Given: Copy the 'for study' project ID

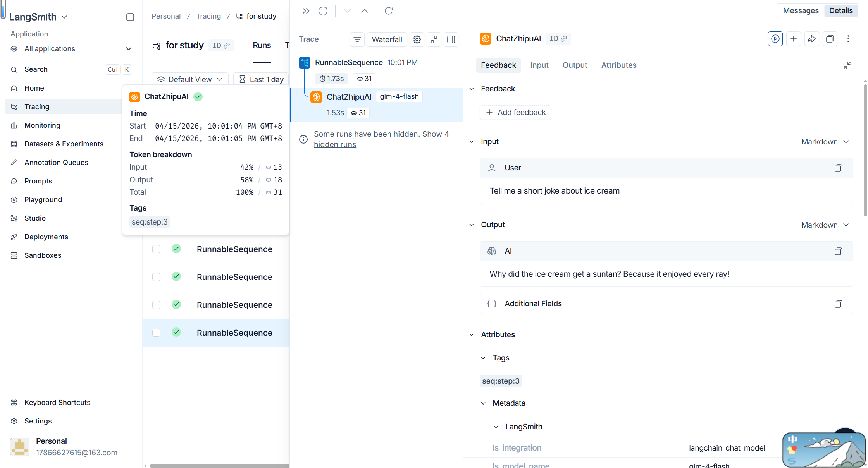Looking at the screenshot, I should 221,45.
